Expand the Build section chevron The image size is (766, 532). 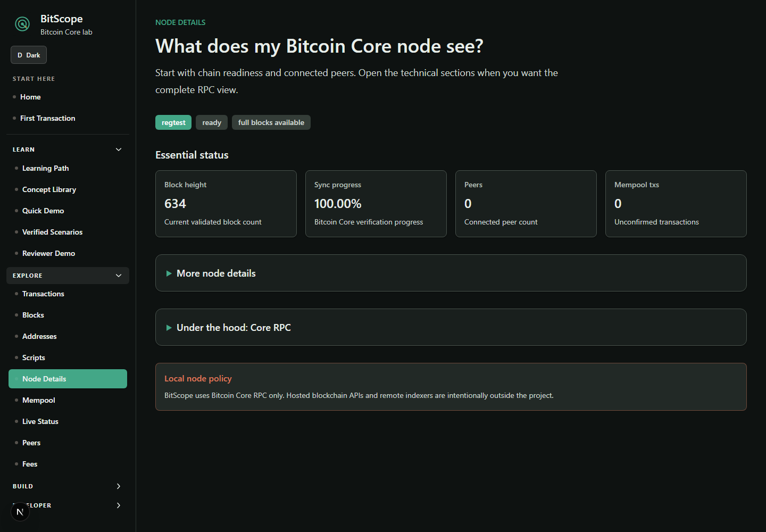tap(119, 486)
